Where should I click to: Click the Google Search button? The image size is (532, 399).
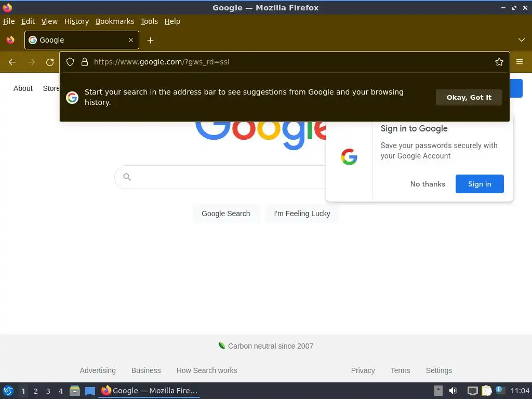click(225, 214)
